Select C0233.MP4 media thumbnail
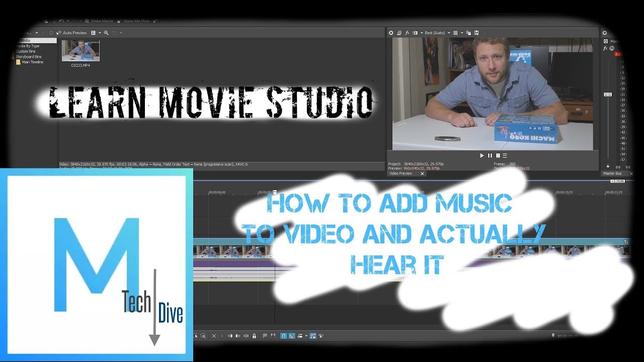Screen dimensions: 644x362 point(80,51)
